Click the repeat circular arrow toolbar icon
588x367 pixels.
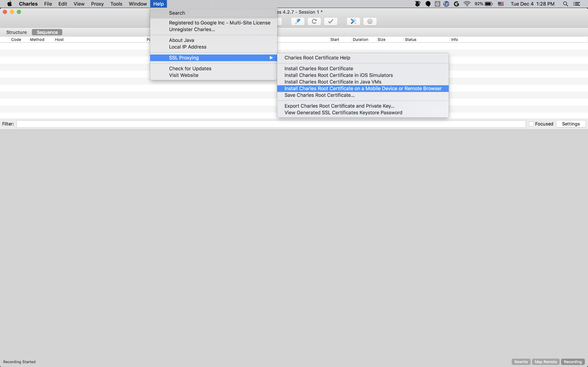314,21
